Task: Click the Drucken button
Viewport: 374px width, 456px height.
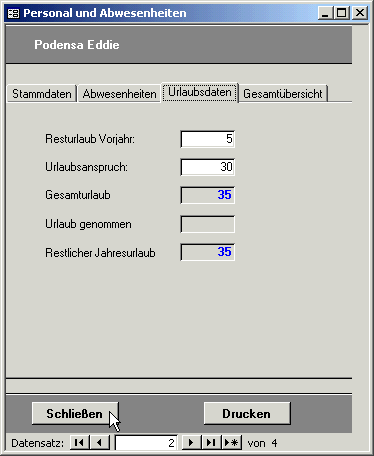Action: point(247,414)
